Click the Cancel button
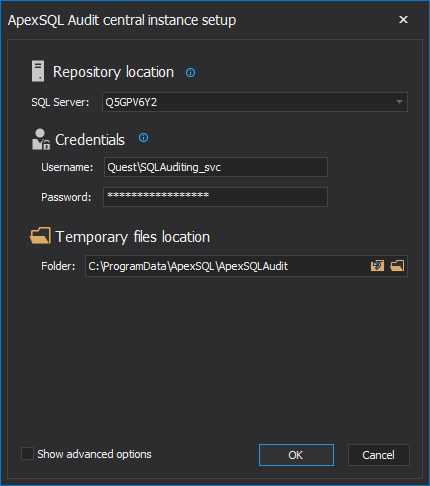The image size is (430, 486). click(x=379, y=455)
